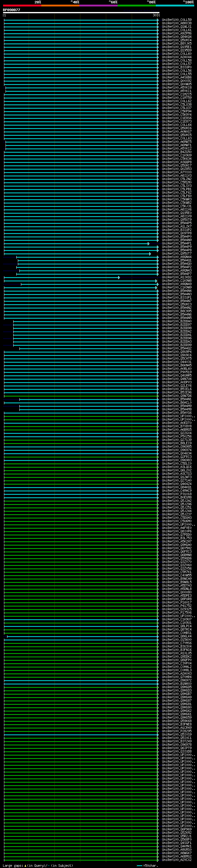Select the query name BP090077

click(x=11, y=10)
